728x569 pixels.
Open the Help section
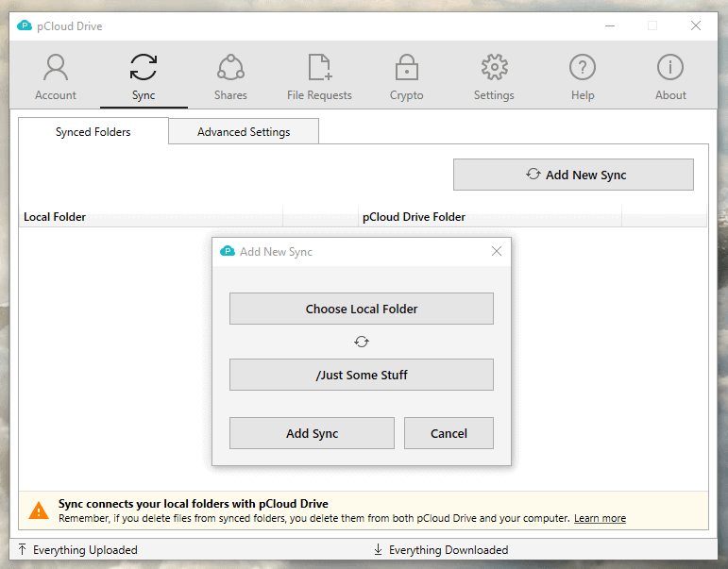click(x=583, y=76)
